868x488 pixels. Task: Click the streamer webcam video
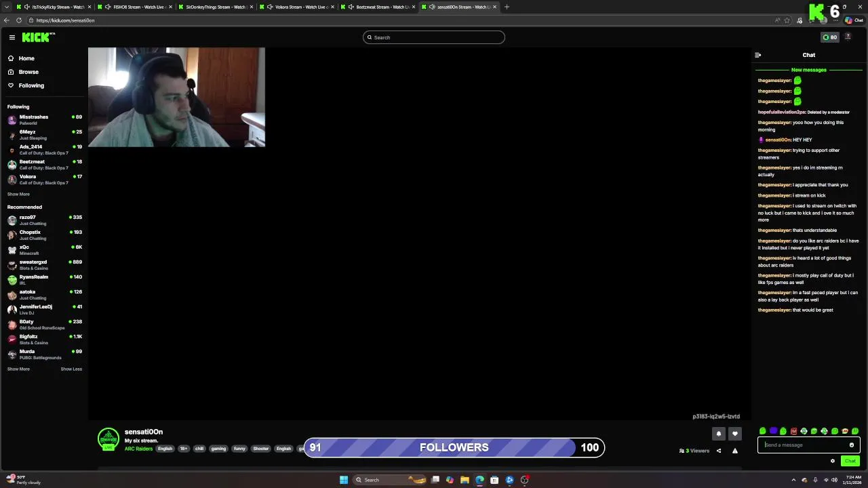(x=176, y=97)
